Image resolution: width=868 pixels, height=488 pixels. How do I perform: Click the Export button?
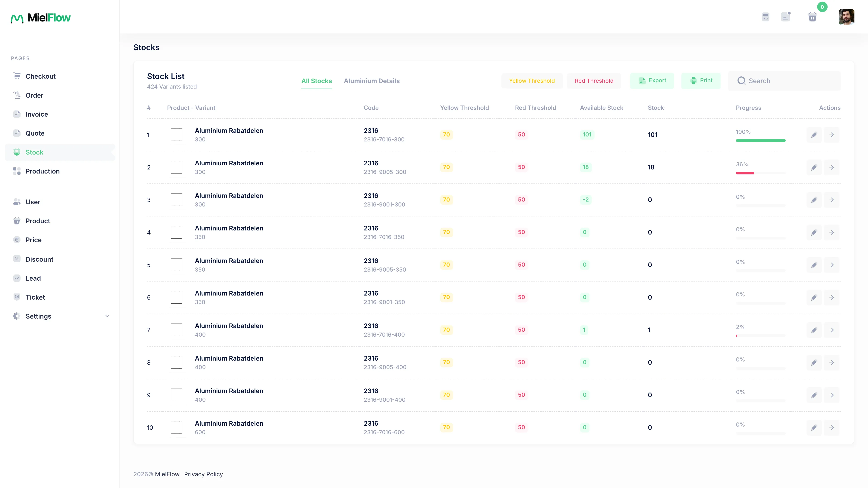(652, 80)
